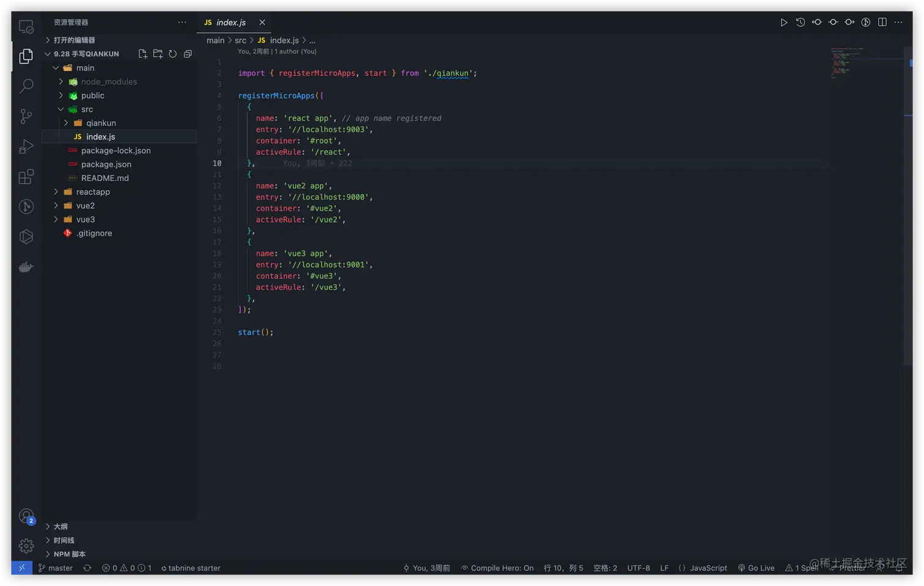Screen dimensions: 924x586
Task: Open the Docker view in the activity bar
Action: coord(26,267)
